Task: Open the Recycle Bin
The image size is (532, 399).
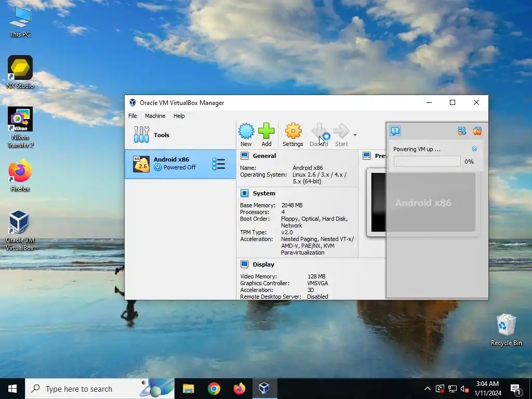Action: pyautogui.click(x=506, y=330)
